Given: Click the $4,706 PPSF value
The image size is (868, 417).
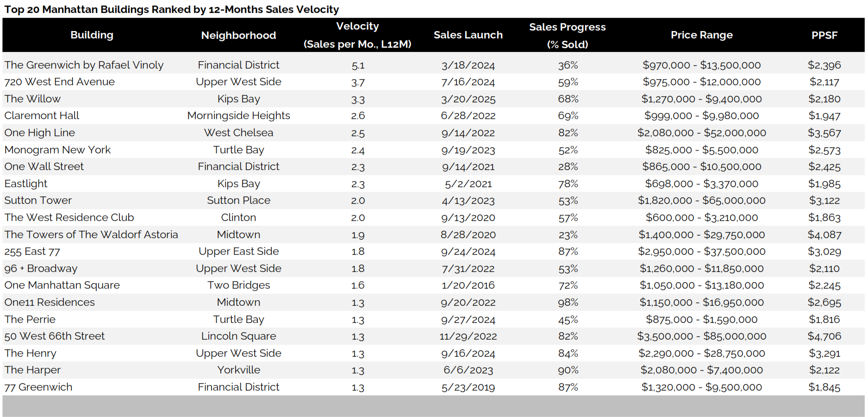Looking at the screenshot, I should tap(824, 336).
